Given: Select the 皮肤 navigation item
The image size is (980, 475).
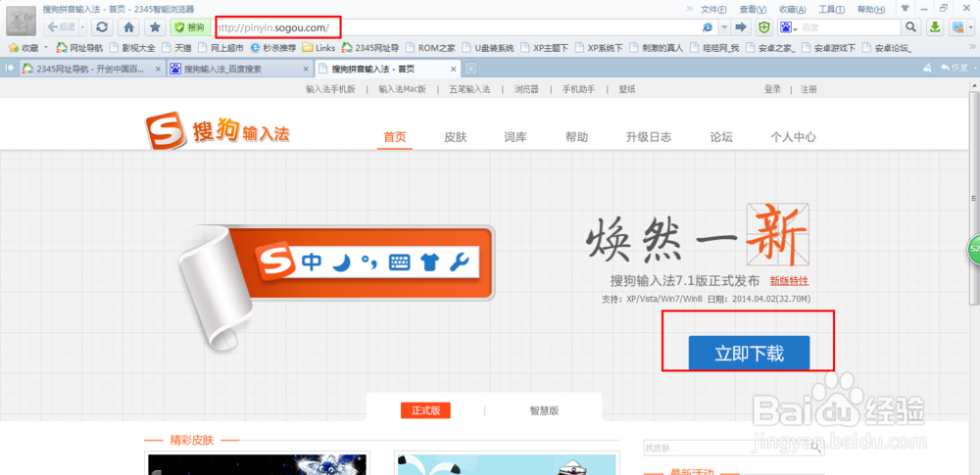Looking at the screenshot, I should pos(456,137).
